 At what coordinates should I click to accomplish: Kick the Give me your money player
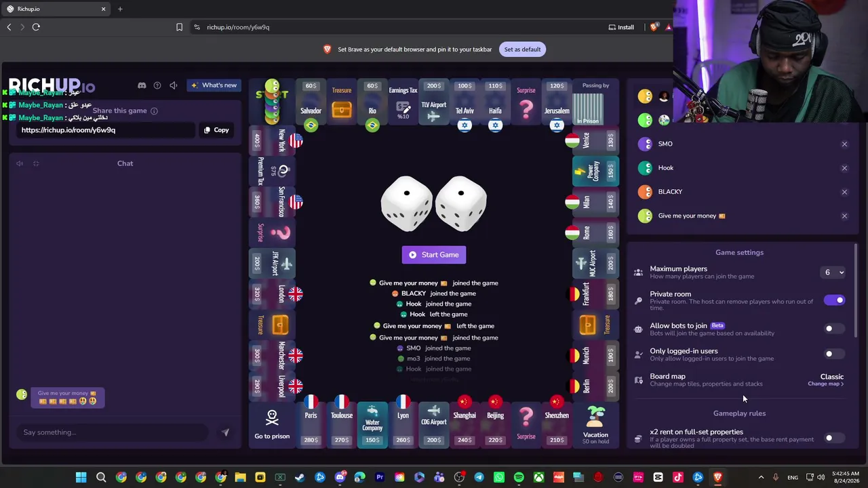coord(844,216)
